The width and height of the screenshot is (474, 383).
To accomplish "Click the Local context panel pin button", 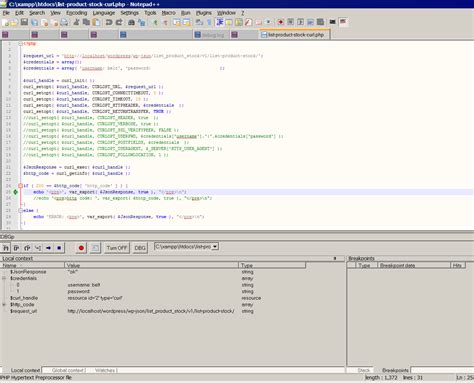I will (335, 258).
